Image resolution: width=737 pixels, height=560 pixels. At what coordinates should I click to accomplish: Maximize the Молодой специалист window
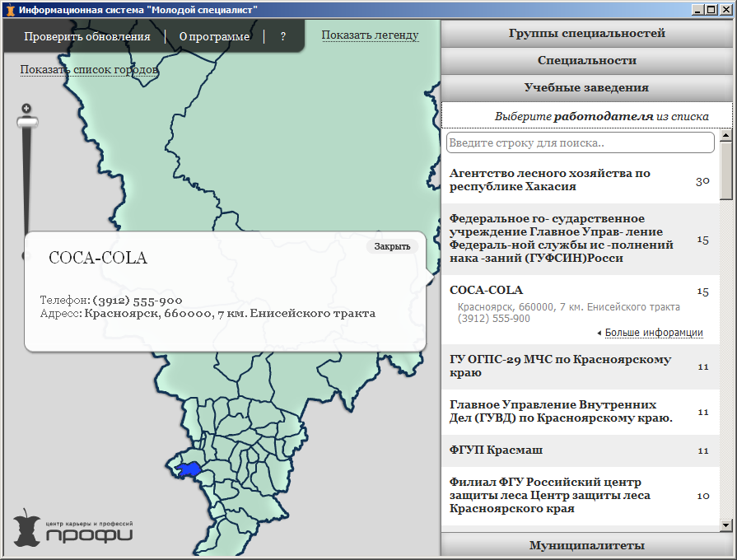[711, 10]
